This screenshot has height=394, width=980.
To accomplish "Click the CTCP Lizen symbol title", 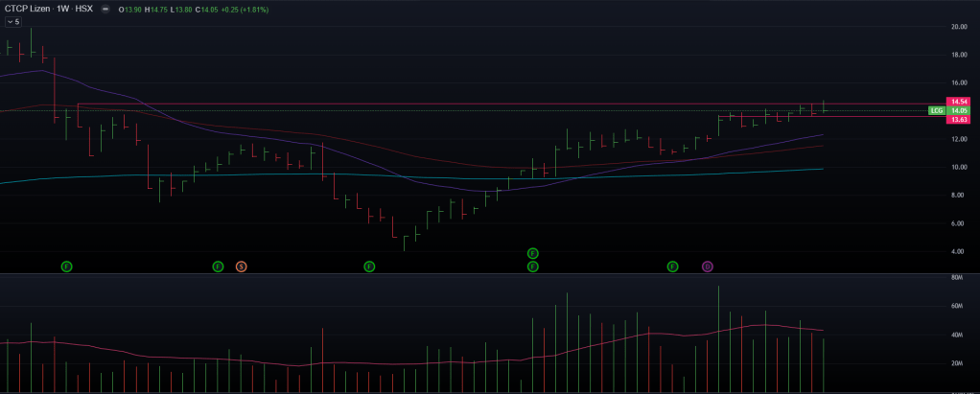I will click(x=29, y=9).
